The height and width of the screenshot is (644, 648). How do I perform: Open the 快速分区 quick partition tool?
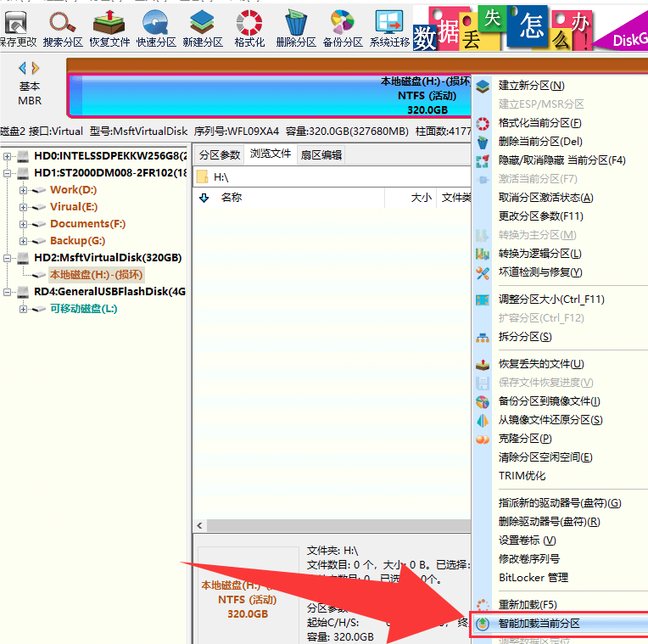[x=155, y=23]
